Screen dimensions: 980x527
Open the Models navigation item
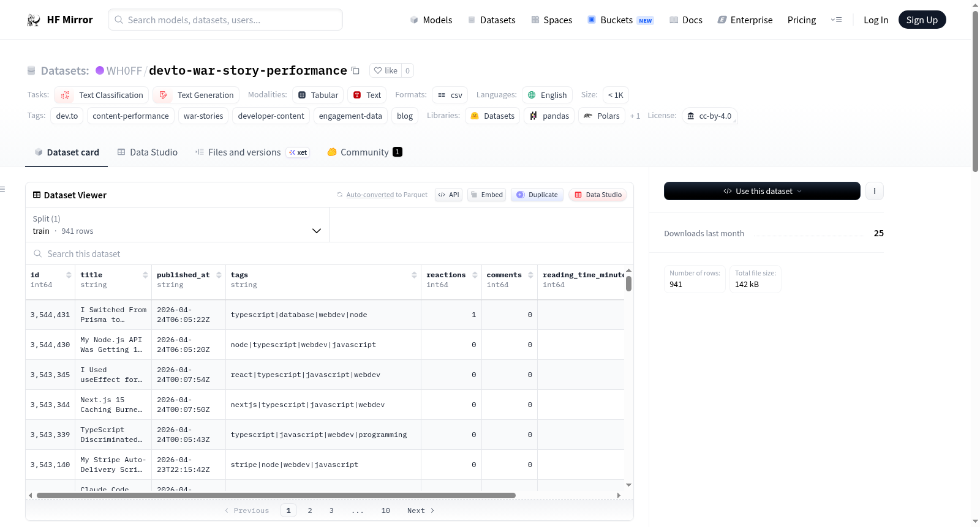(x=431, y=20)
